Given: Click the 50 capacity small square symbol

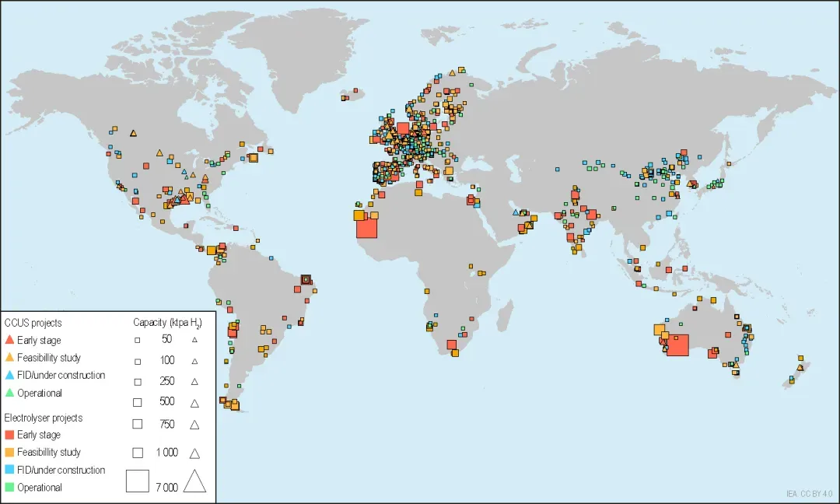Looking at the screenshot, I should coord(137,340).
